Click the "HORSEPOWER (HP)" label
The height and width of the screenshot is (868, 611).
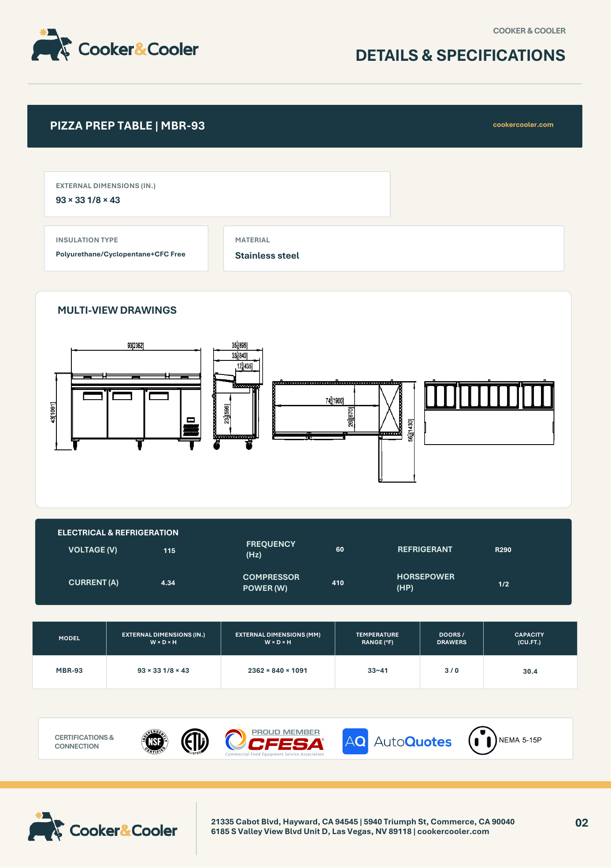tap(426, 582)
